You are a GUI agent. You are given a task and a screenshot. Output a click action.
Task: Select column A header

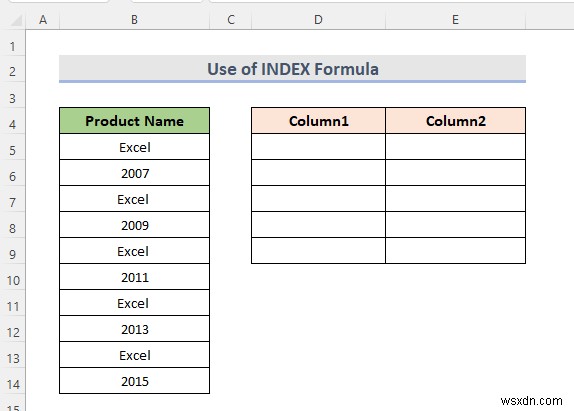tap(43, 20)
